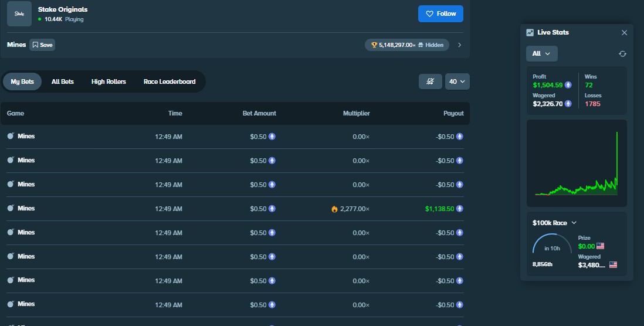Switch to the My Bets tab
644x326 pixels.
22,81
